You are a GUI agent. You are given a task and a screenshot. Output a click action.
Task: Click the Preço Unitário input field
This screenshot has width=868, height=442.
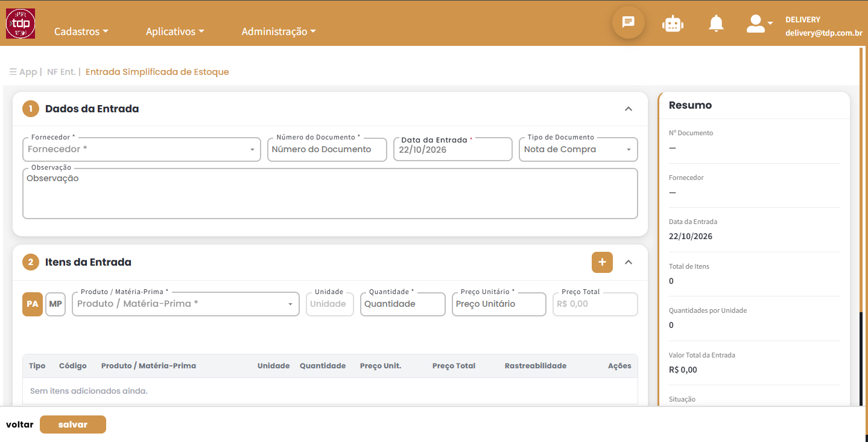click(499, 304)
